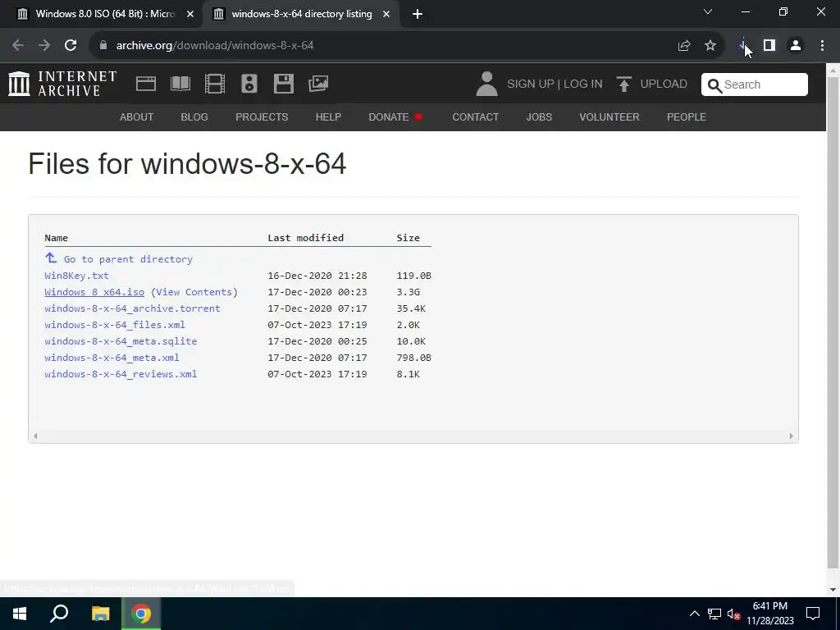The height and width of the screenshot is (630, 840).
Task: Open the Web (Wayback) media icon
Action: tap(146, 84)
